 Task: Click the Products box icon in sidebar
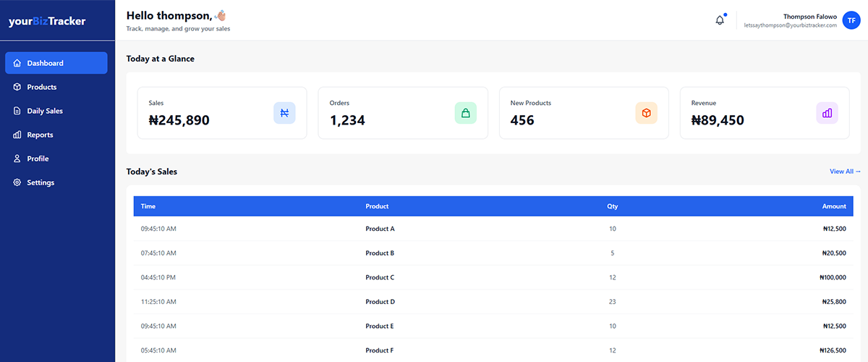point(17,87)
